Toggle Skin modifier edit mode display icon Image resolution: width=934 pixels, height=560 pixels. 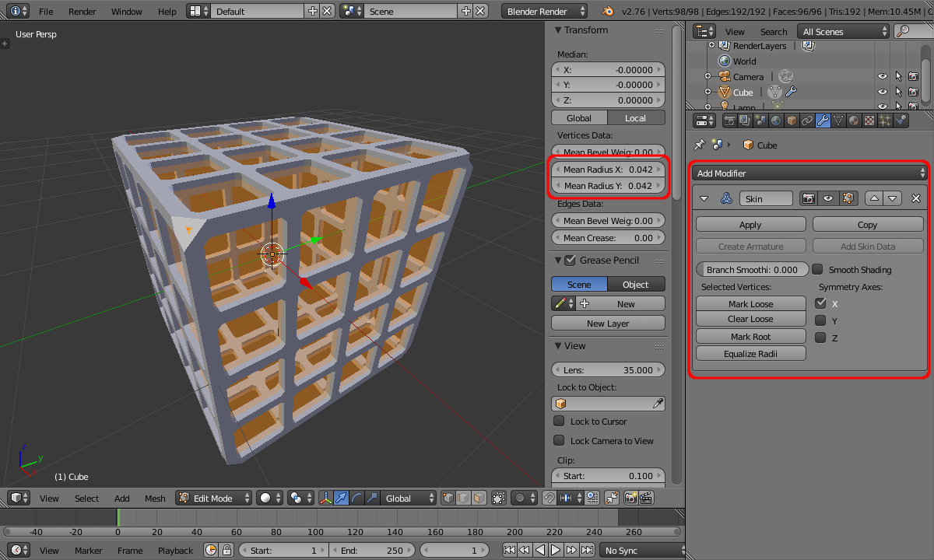pyautogui.click(x=848, y=198)
